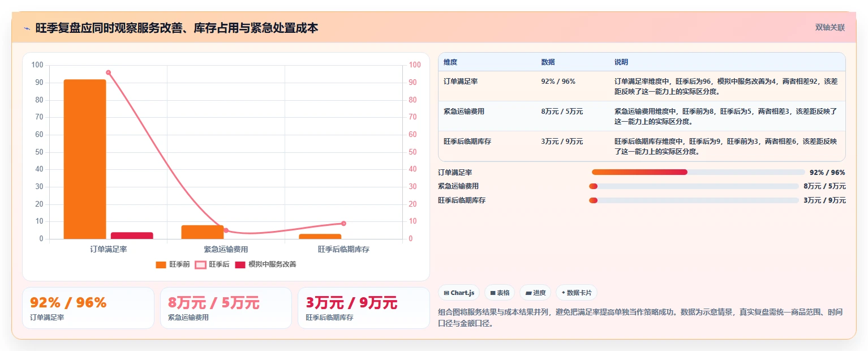
Task: Click the crimson 模拟中服务改善 legend swatch
Action: click(x=240, y=264)
